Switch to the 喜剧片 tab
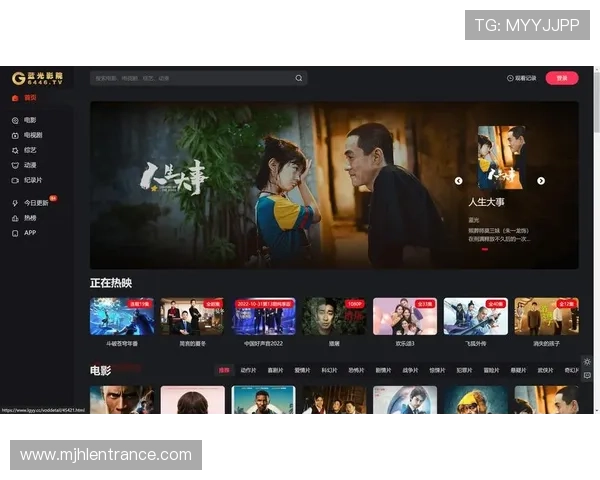The height and width of the screenshot is (480, 600). coord(276,370)
